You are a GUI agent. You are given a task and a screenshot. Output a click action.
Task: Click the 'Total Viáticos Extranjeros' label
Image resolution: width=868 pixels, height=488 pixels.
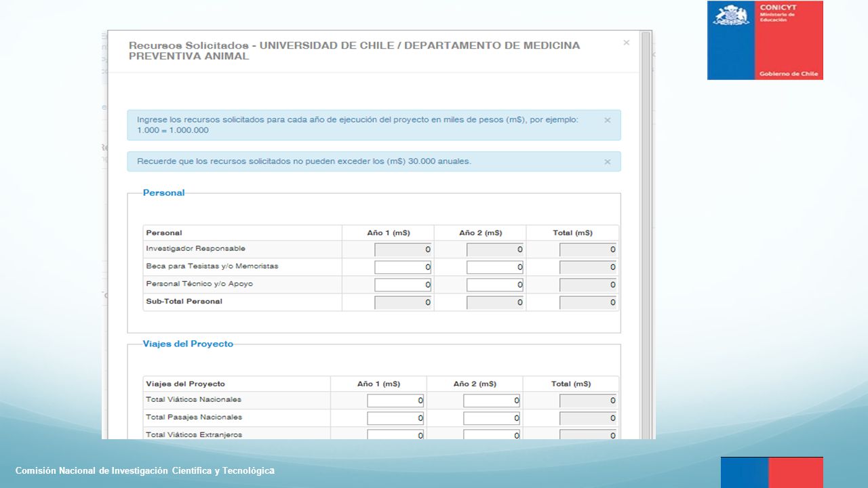coord(194,434)
